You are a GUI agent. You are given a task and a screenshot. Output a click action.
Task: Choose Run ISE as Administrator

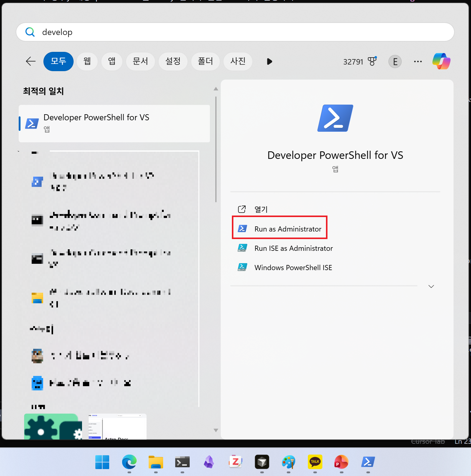pos(294,248)
